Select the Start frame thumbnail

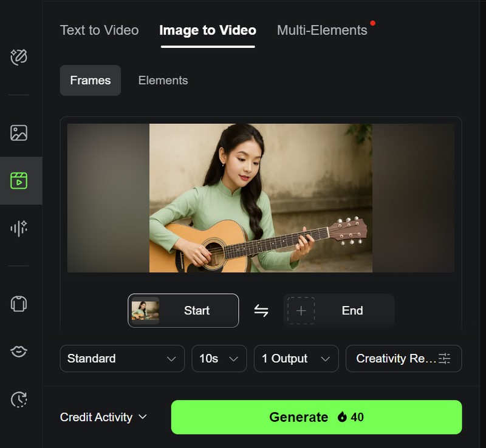(x=146, y=311)
